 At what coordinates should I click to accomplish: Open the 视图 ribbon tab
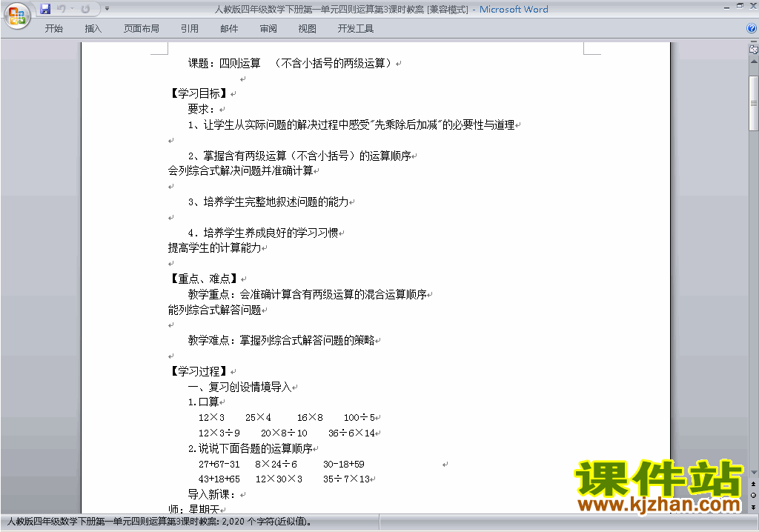(x=308, y=29)
